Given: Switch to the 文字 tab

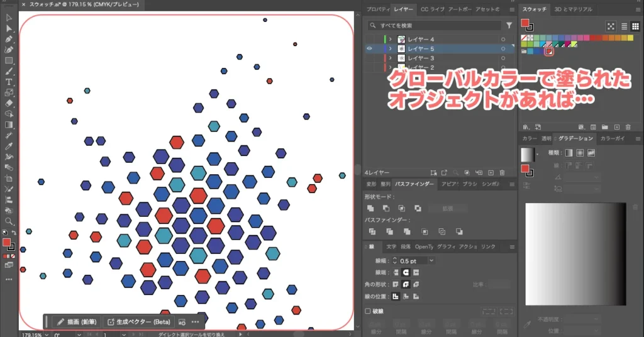Looking at the screenshot, I should (x=391, y=246).
